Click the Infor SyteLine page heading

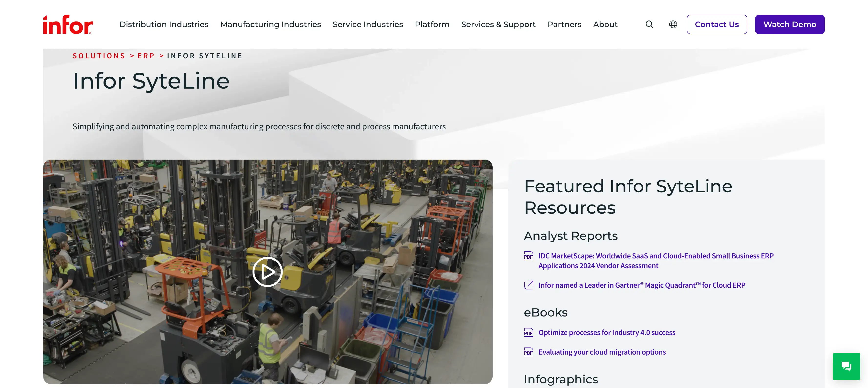coord(151,81)
